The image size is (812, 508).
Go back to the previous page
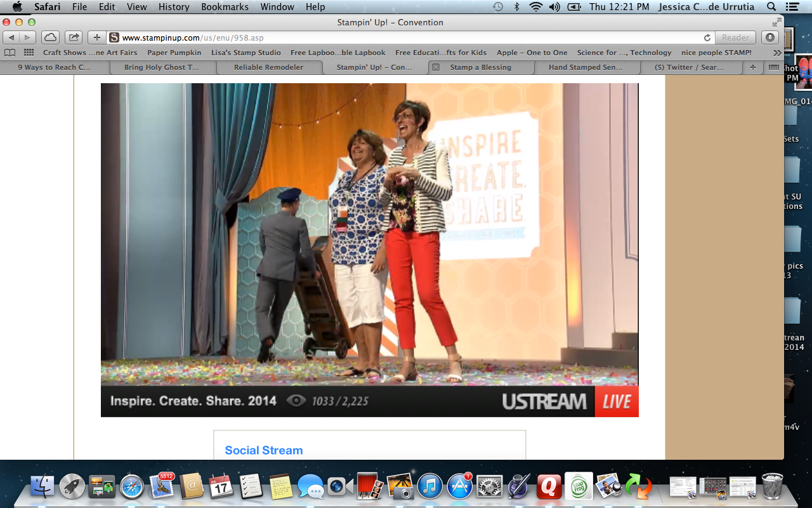coord(11,37)
